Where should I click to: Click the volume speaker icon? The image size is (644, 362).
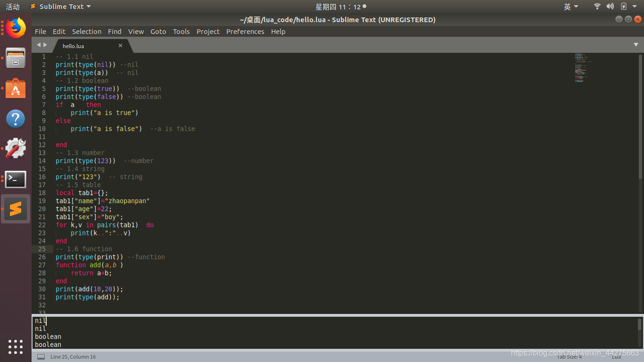point(610,7)
